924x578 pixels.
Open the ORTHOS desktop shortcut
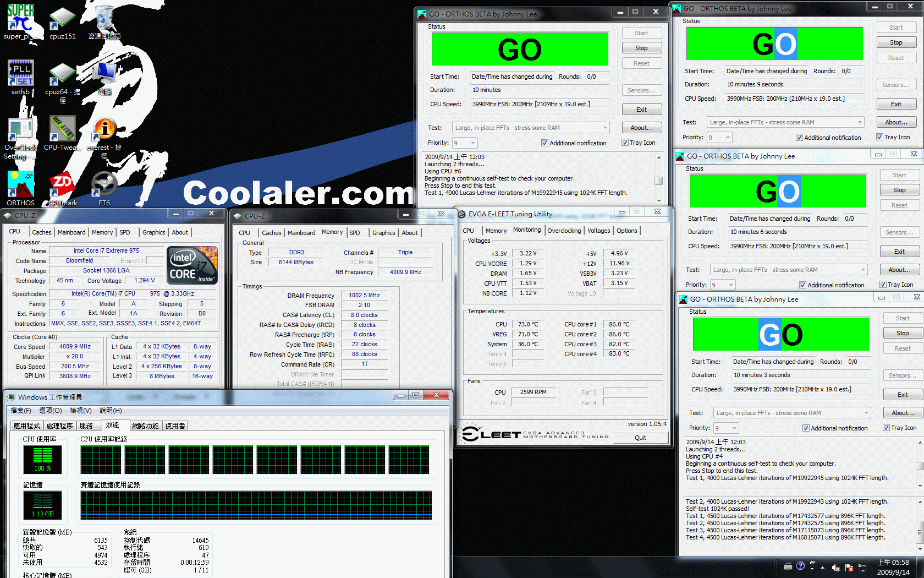pyautogui.click(x=20, y=188)
